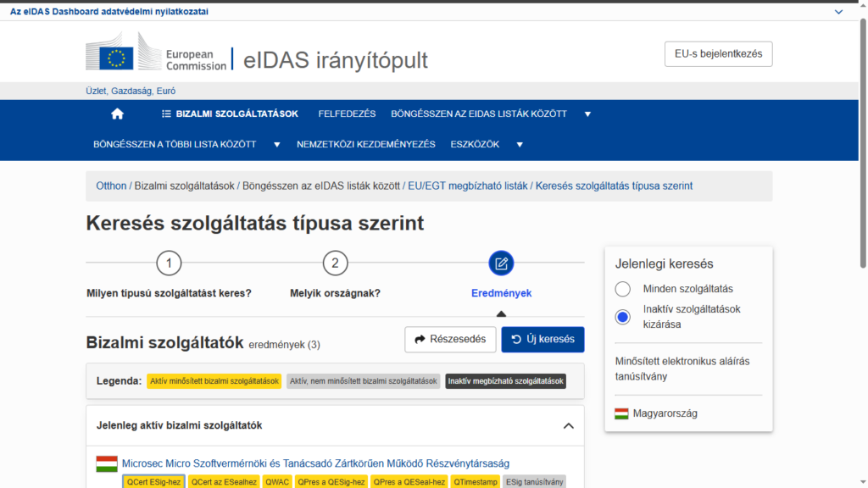This screenshot has width=868, height=488.
Task: Click step 2 circle for country selection
Action: tap(335, 263)
